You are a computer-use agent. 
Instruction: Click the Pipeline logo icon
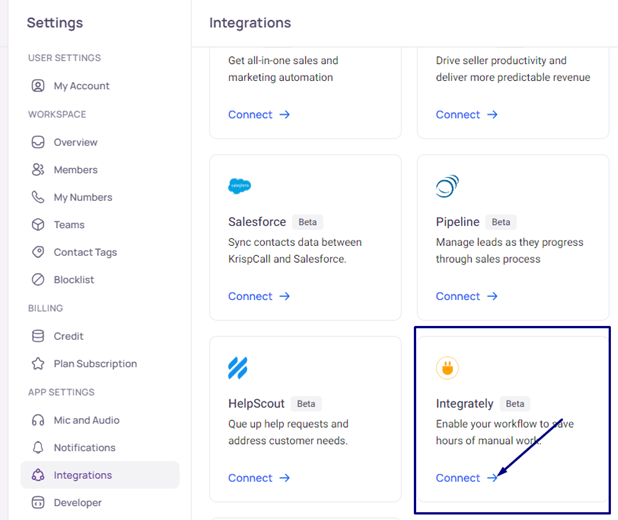click(447, 186)
